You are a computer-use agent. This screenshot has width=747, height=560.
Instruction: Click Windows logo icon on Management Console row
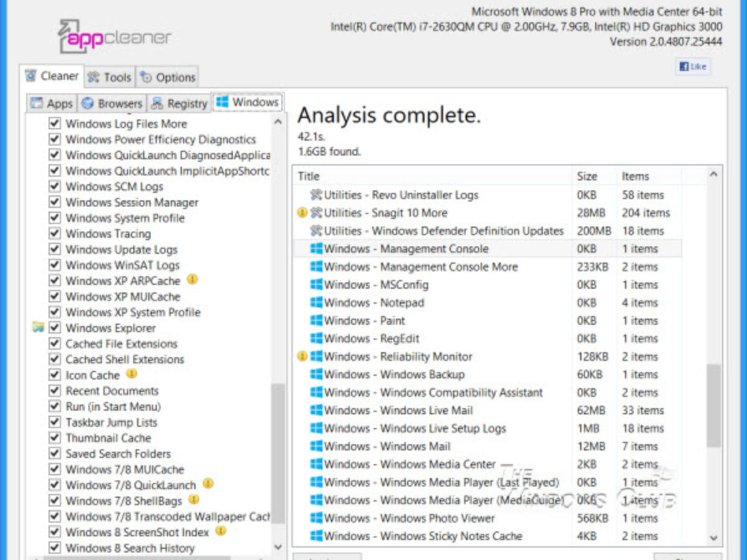click(316, 249)
